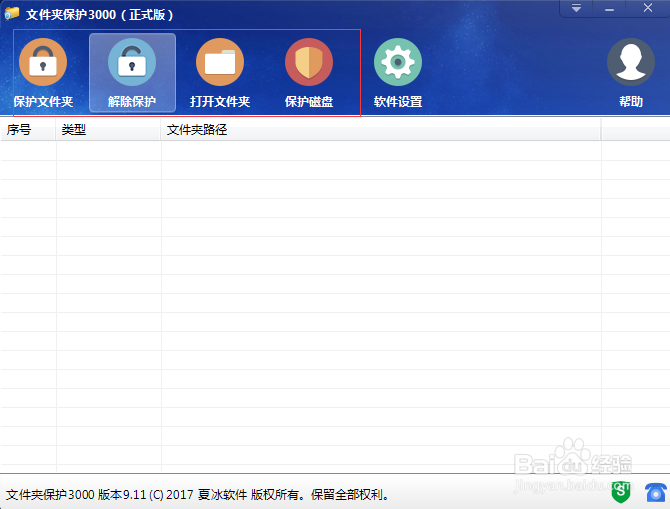The height and width of the screenshot is (509, 670).
Task: Click the copyright text 夏冰软件 版权所有
Action: coord(248,494)
